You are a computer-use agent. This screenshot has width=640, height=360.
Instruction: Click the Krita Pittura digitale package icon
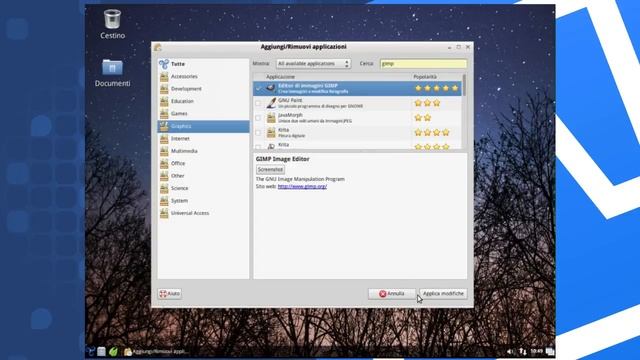coord(271,133)
